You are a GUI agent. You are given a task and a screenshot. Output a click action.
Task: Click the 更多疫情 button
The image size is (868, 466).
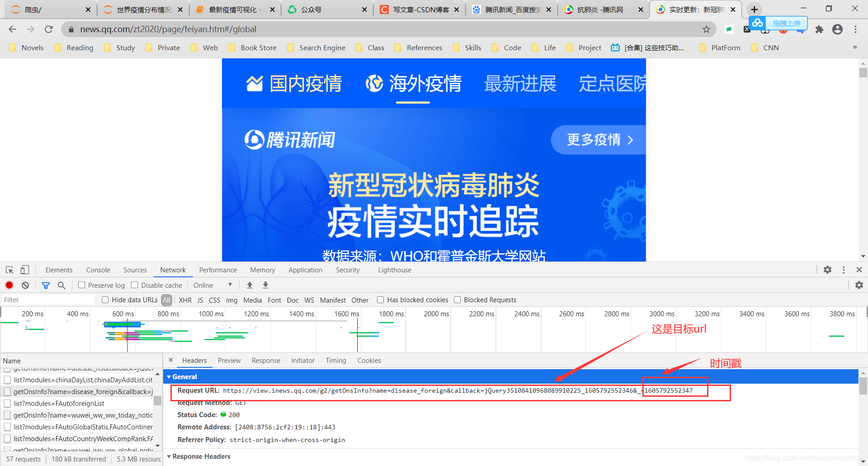[x=599, y=140]
